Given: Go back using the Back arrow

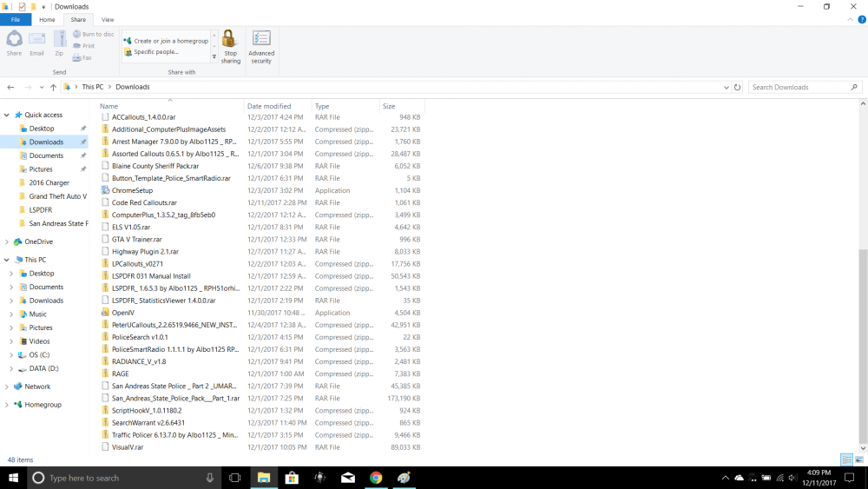Looking at the screenshot, I should click(10, 87).
